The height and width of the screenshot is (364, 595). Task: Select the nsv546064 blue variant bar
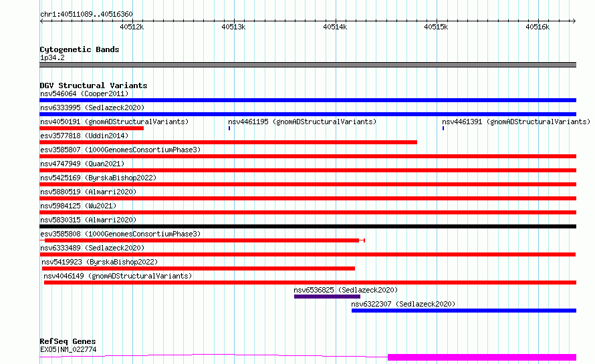[308, 100]
